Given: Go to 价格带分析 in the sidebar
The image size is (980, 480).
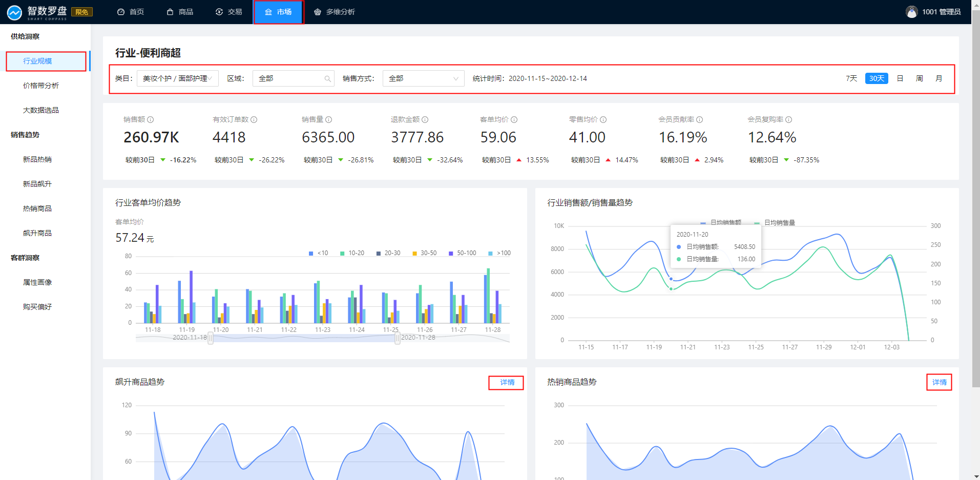Looking at the screenshot, I should (41, 86).
